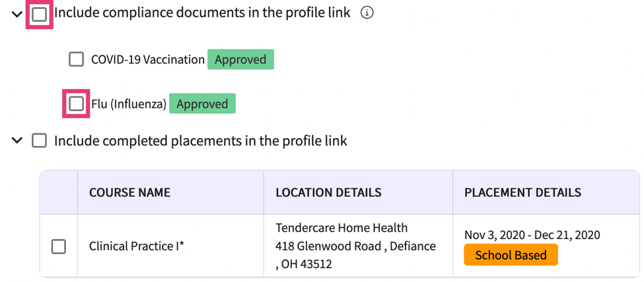The width and height of the screenshot is (644, 282).
Task: Collapse the completed placements section
Action: pos(17,141)
